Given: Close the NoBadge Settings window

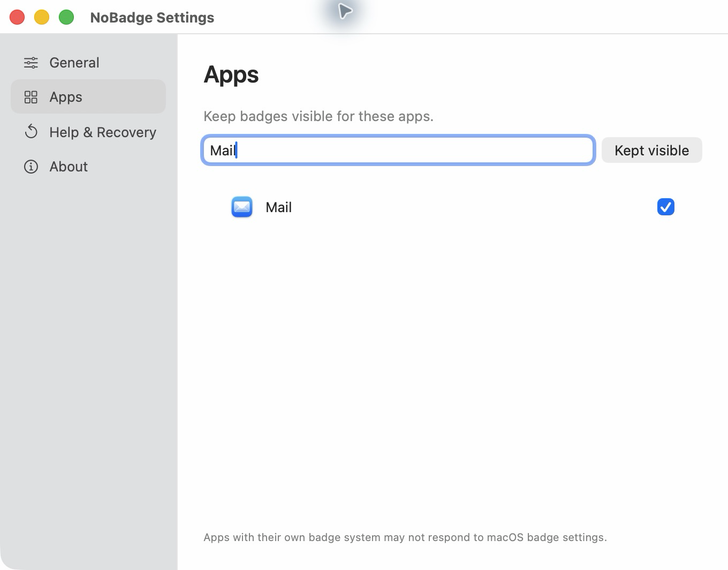Looking at the screenshot, I should (x=17, y=17).
